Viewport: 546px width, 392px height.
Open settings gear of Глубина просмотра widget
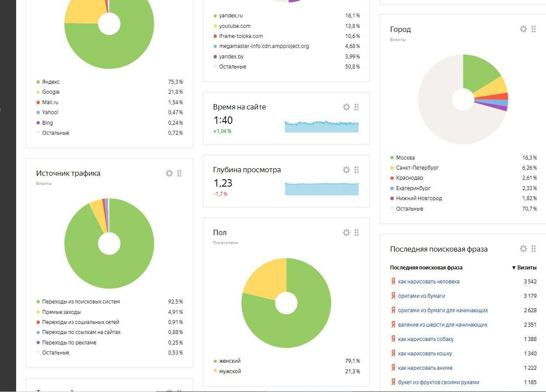[x=346, y=170]
